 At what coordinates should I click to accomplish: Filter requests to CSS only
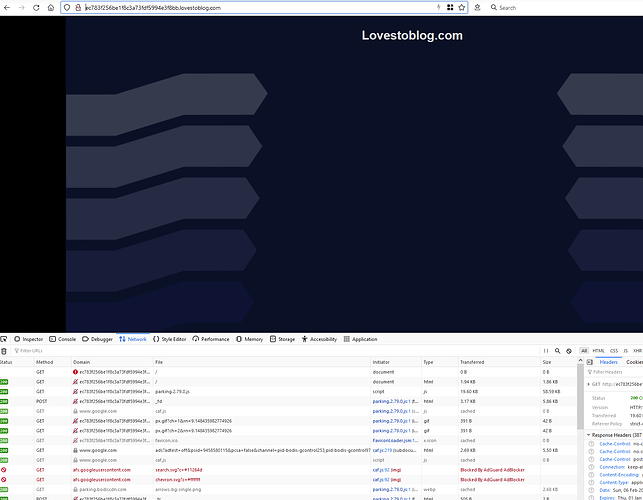pyautogui.click(x=614, y=351)
